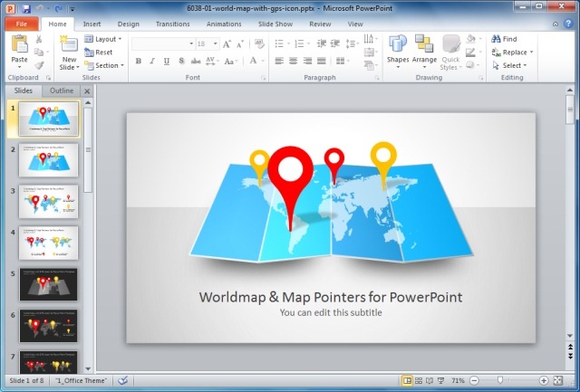
Task: Open PowerPoint Help question mark
Action: 568,24
